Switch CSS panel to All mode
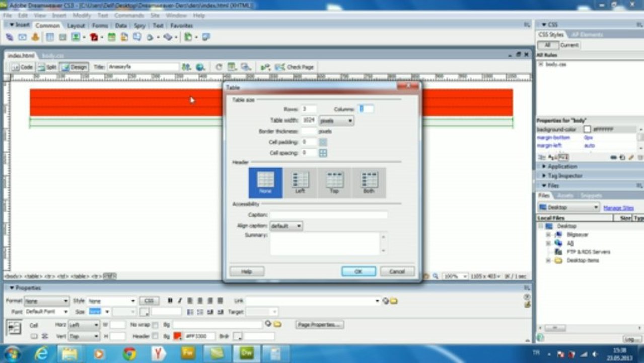 547,45
